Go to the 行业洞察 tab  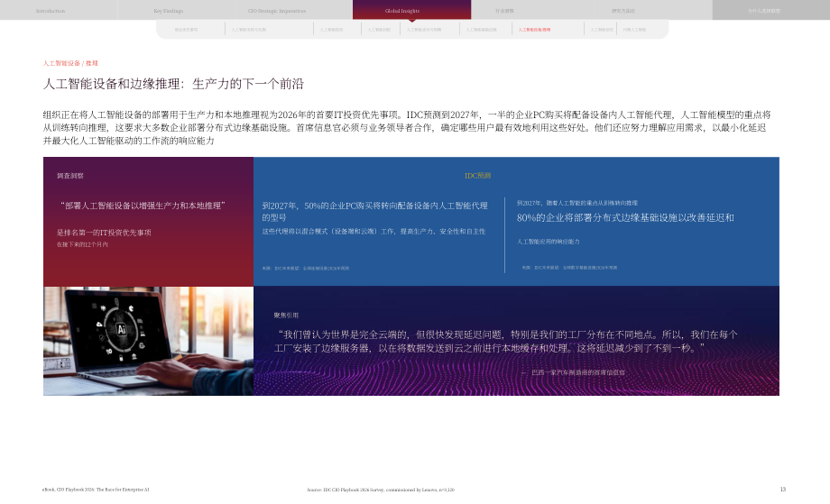[504, 11]
